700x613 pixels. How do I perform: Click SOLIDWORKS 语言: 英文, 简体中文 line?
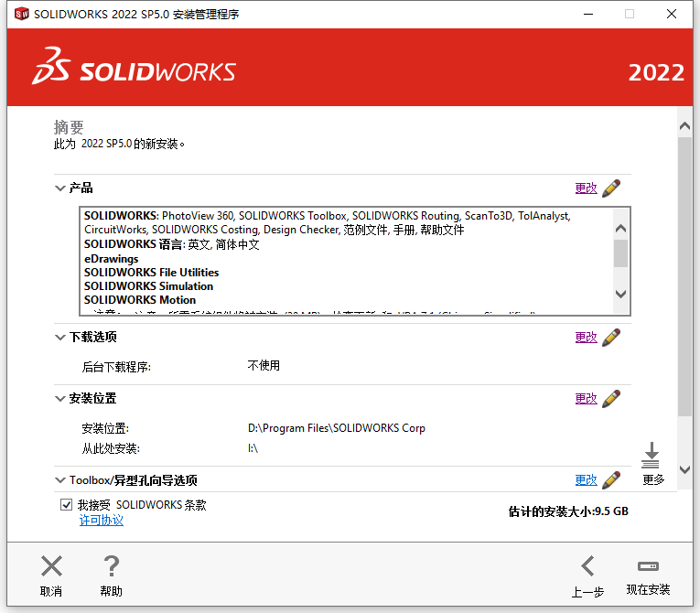pyautogui.click(x=172, y=244)
